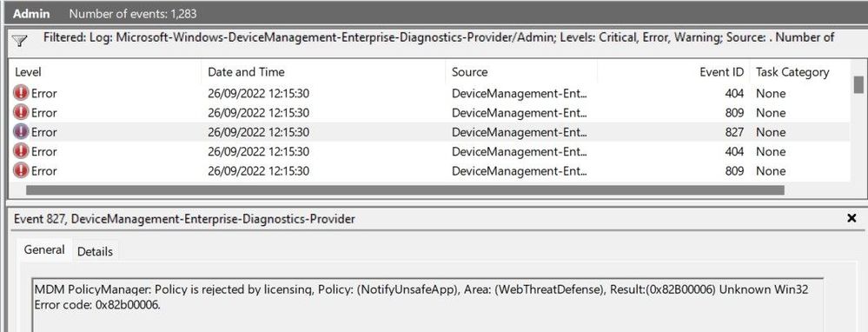Image resolution: width=868 pixels, height=332 pixels.
Task: Click the vertical scrollbar thumb of the event list
Action: 858,84
